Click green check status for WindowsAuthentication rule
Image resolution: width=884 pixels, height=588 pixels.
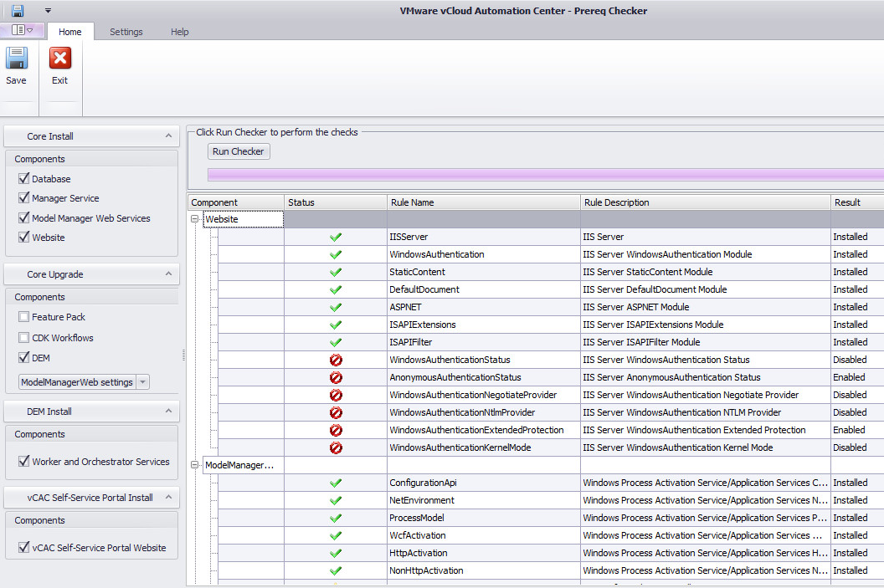click(336, 254)
